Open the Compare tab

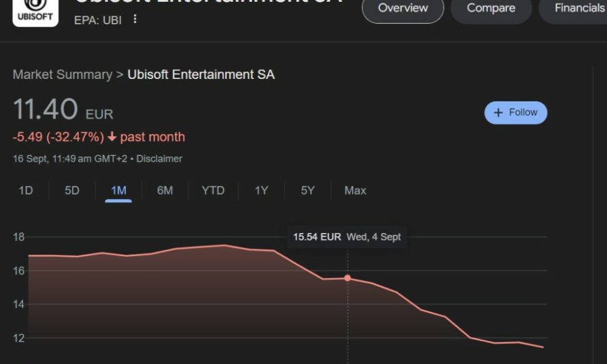(x=491, y=8)
